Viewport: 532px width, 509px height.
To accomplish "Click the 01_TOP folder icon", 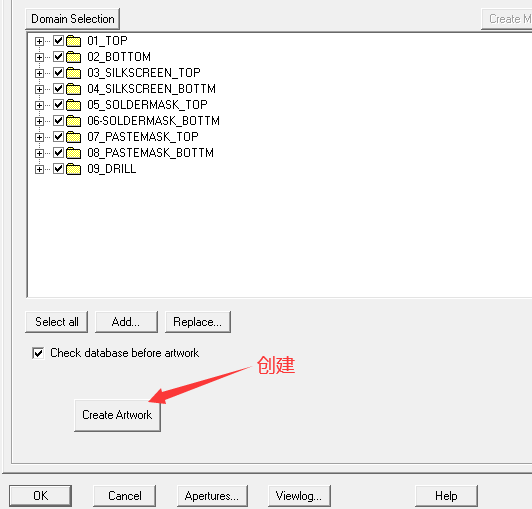I will [74, 41].
